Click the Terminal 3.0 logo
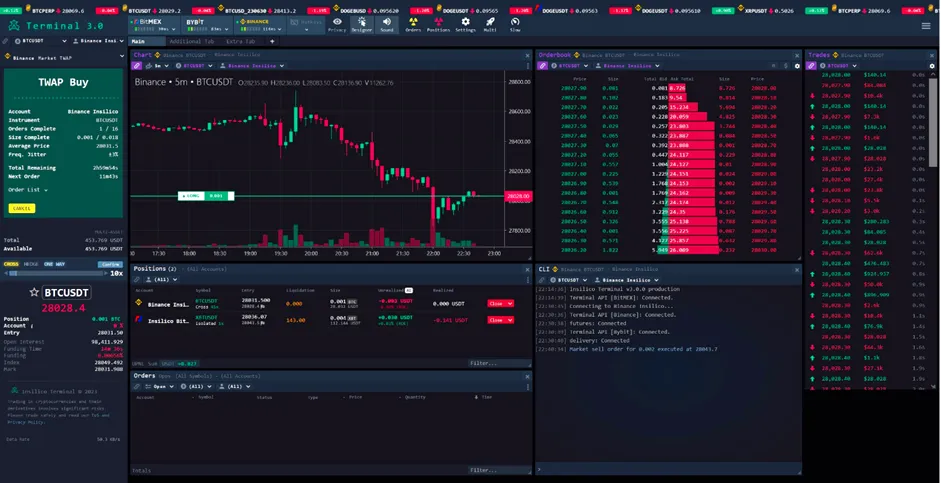 pyautogui.click(x=56, y=25)
